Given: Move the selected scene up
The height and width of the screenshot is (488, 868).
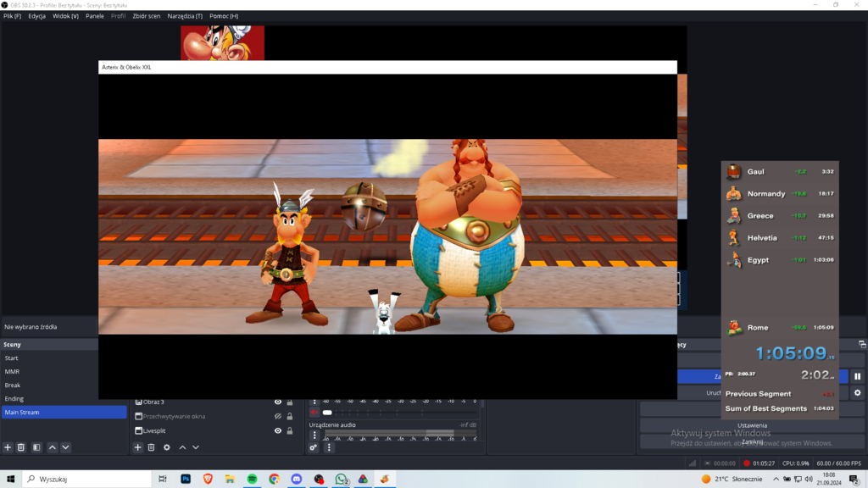Looking at the screenshot, I should point(52,447).
